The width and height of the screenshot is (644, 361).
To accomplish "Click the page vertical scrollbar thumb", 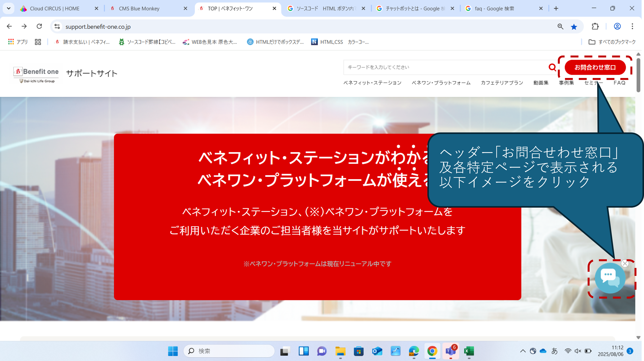I will coord(638,75).
